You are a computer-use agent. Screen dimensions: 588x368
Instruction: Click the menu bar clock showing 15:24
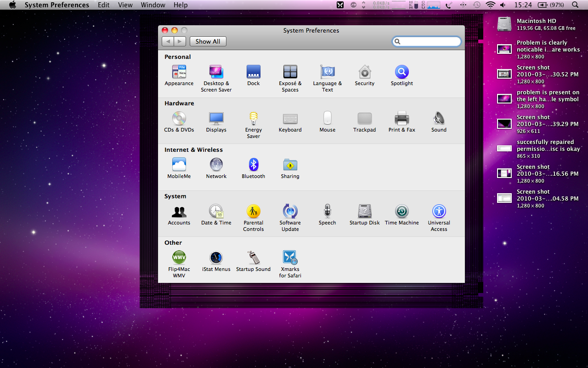click(x=523, y=5)
